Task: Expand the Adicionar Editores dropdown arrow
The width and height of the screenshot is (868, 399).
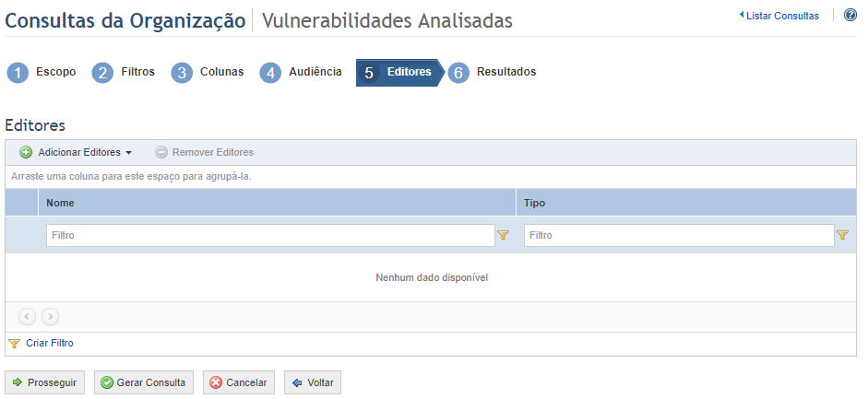Action: (128, 153)
